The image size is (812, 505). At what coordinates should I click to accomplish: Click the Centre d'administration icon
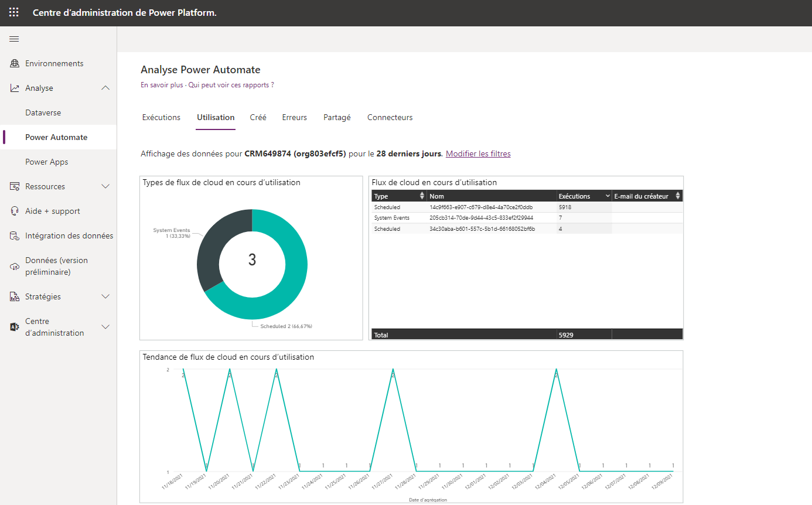click(15, 327)
